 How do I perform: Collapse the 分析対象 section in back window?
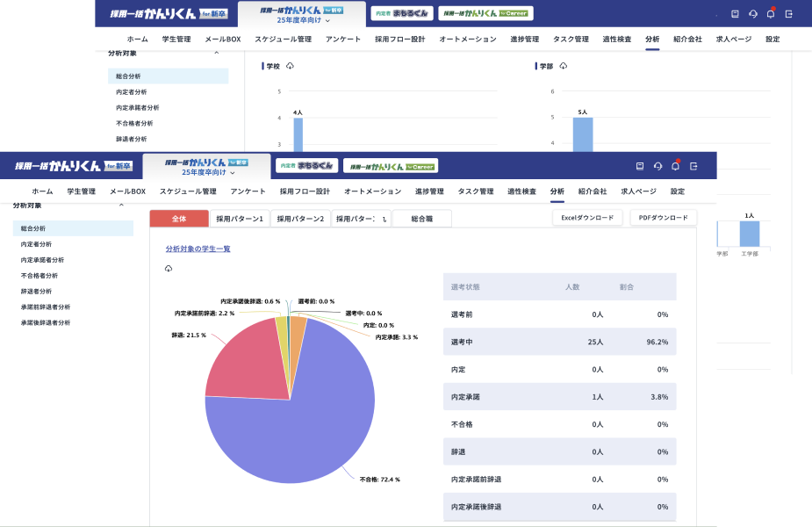pyautogui.click(x=217, y=53)
